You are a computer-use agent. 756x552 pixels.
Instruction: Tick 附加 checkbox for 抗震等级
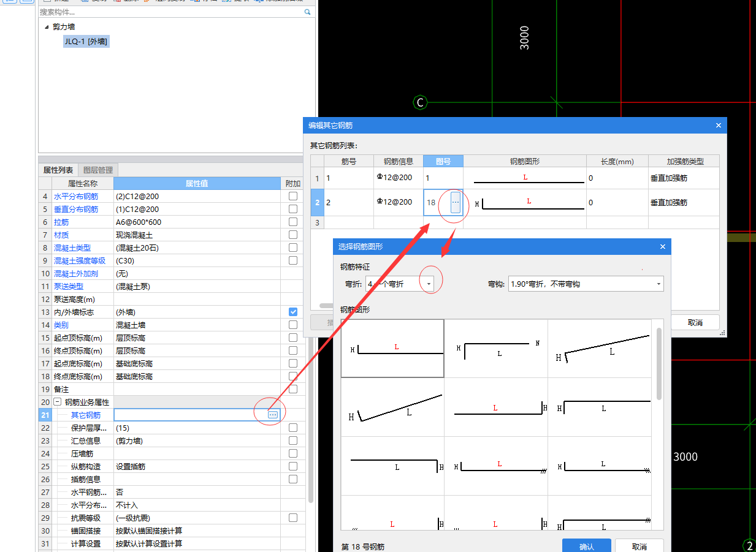pyautogui.click(x=293, y=518)
